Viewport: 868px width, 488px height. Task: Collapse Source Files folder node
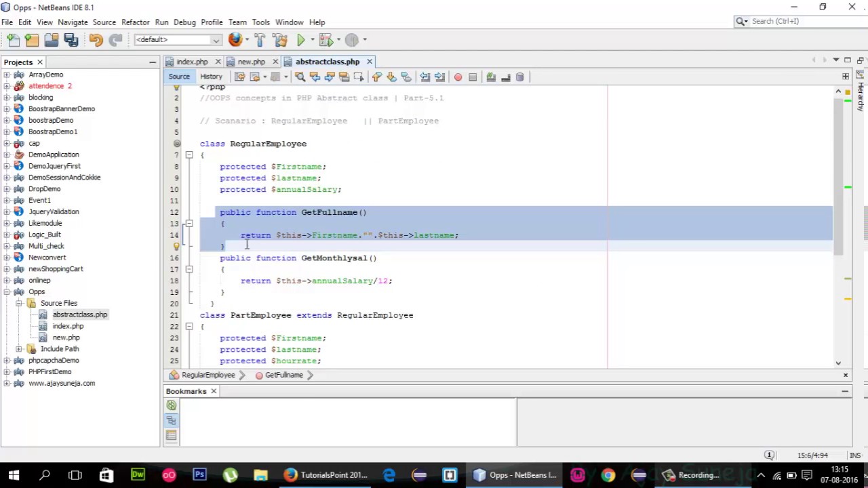click(19, 303)
